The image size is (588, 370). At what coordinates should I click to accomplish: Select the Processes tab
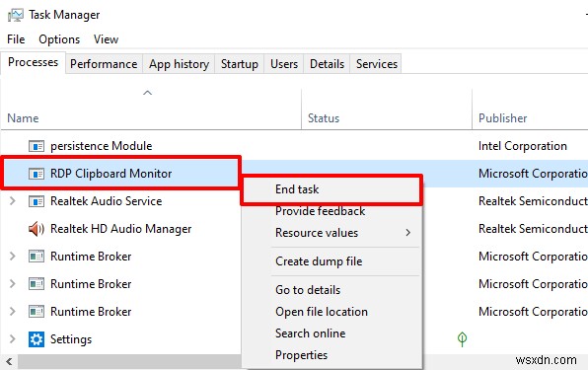[33, 62]
